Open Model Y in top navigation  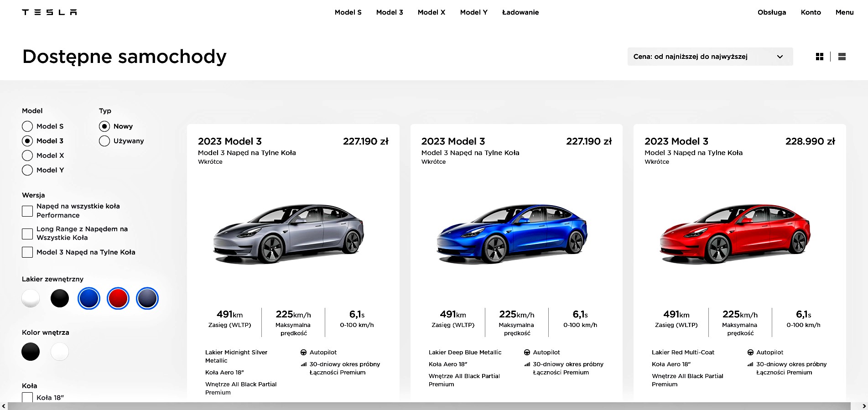tap(474, 12)
